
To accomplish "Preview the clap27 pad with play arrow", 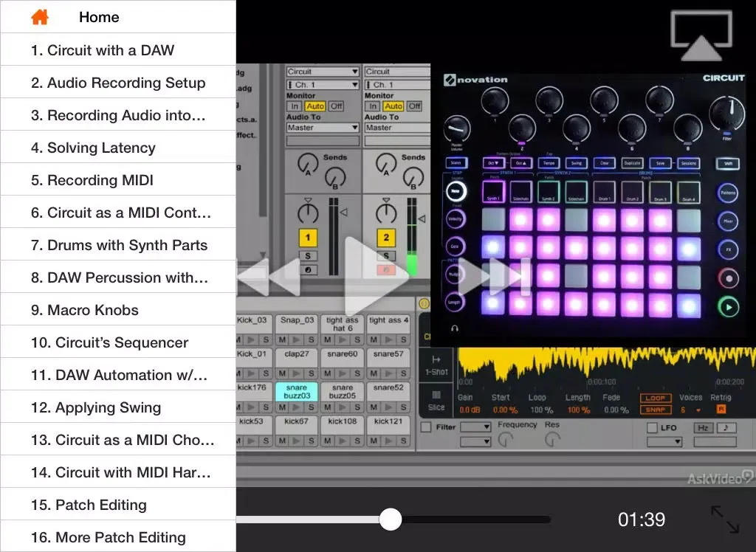I will pyautogui.click(x=297, y=373).
